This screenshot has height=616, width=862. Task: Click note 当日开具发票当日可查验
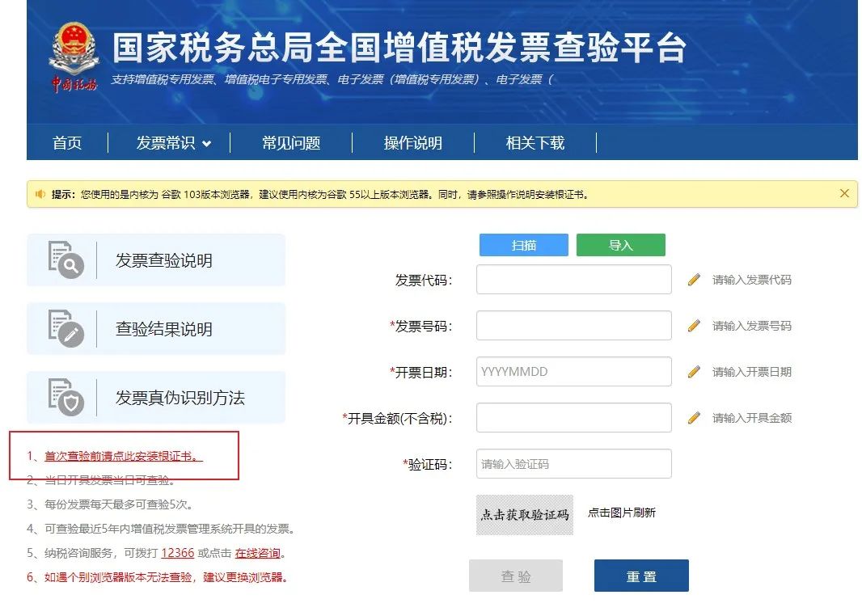point(100,480)
